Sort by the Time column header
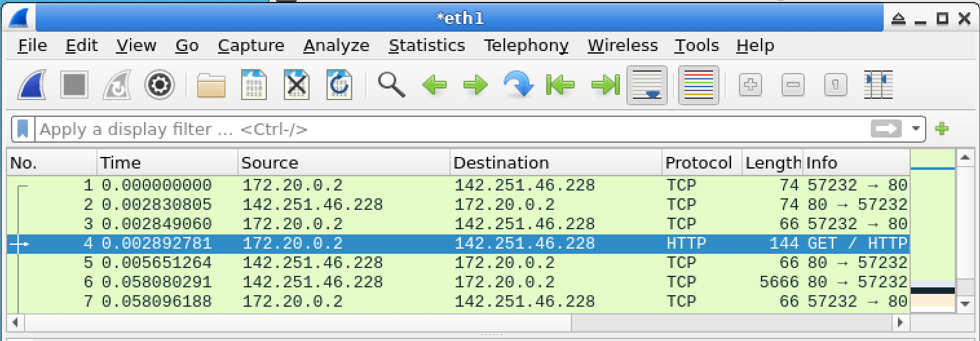Viewport: 980px width, 341px height. (167, 163)
